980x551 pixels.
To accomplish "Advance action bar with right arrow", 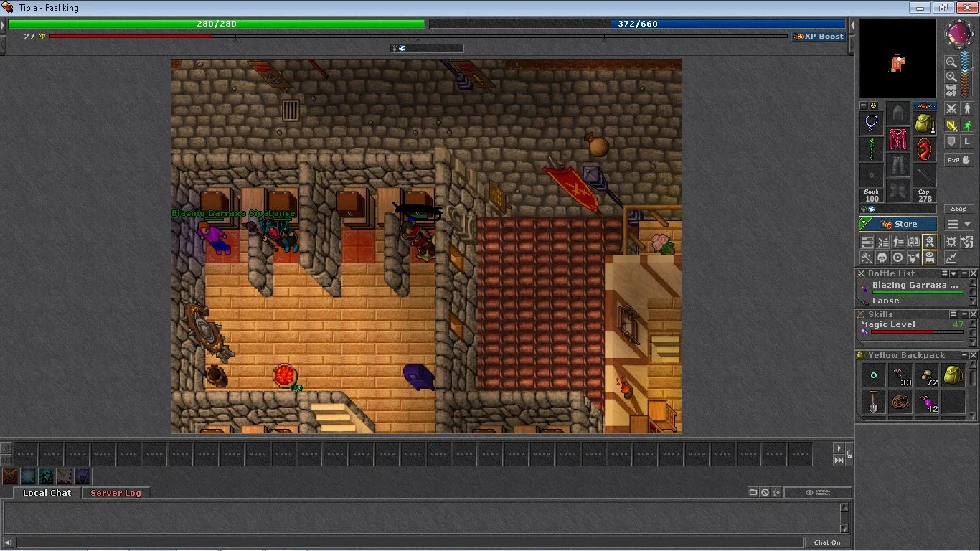I will (839, 448).
